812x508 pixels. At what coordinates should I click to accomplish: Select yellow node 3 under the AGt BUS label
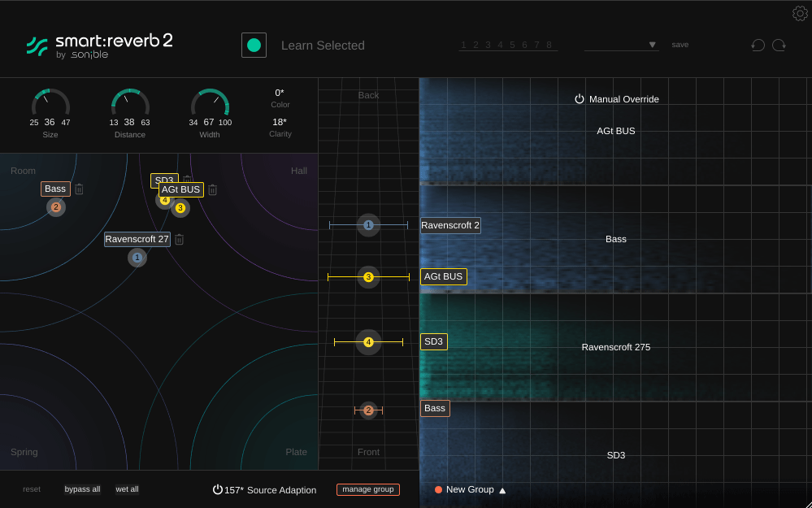180,208
